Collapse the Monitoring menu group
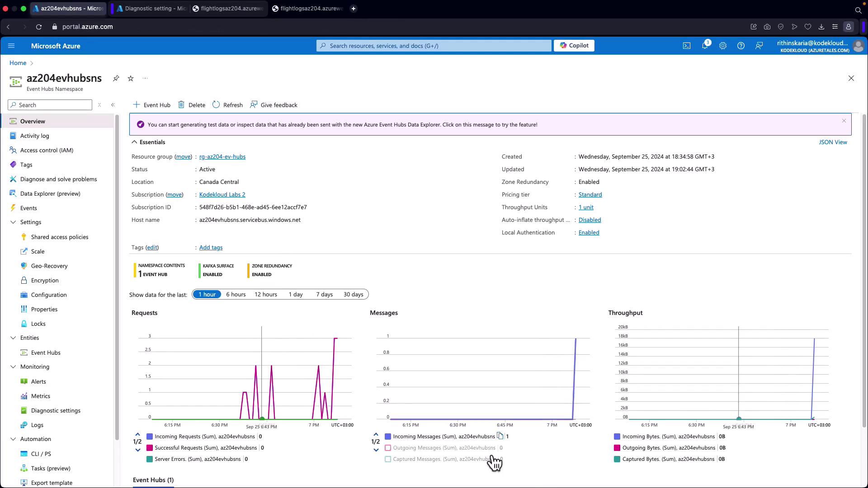The height and width of the screenshot is (488, 868). click(13, 367)
